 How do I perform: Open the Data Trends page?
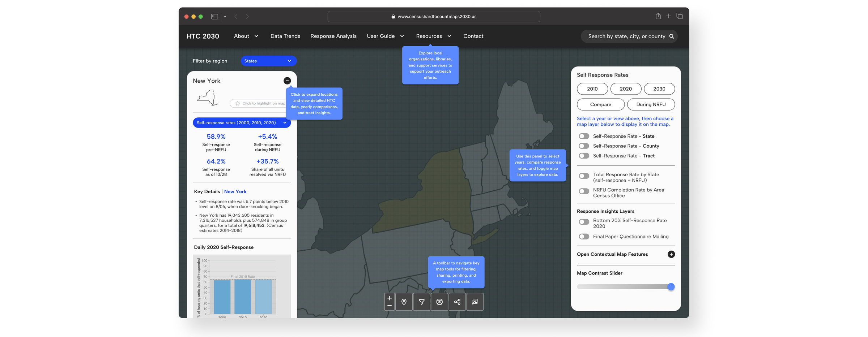pos(285,36)
